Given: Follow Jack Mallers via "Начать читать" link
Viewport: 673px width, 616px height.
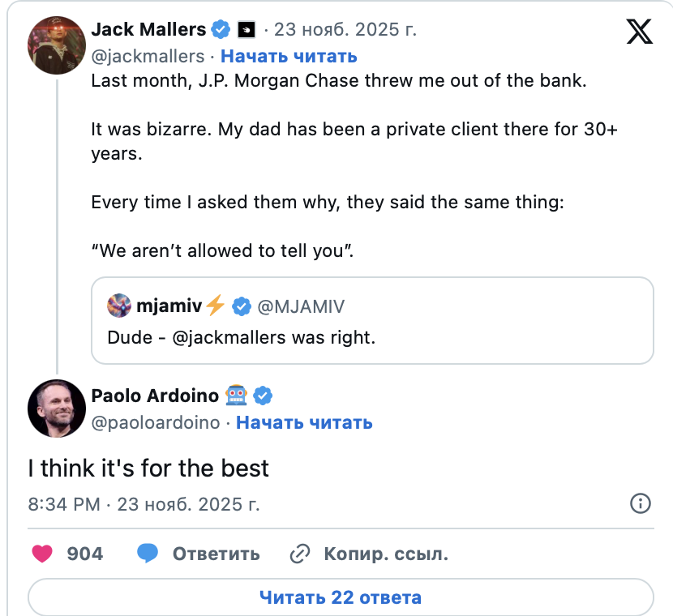Looking at the screenshot, I should (x=289, y=56).
